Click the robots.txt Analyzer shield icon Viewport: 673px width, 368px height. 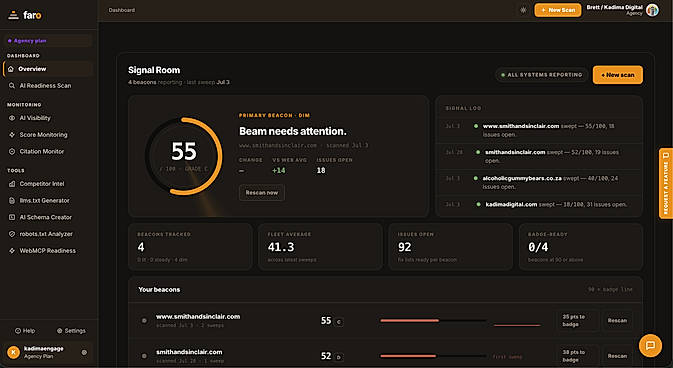[x=12, y=234]
